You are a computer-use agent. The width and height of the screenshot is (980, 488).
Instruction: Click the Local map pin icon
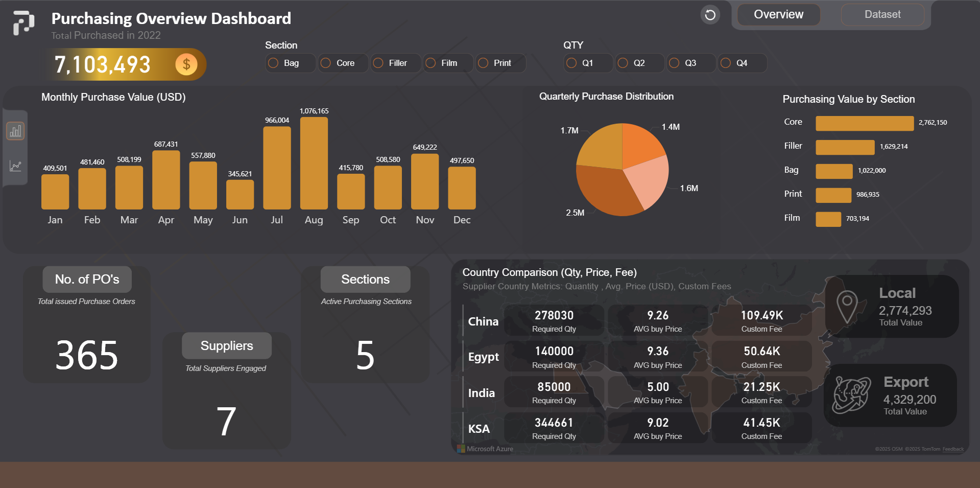[847, 307]
